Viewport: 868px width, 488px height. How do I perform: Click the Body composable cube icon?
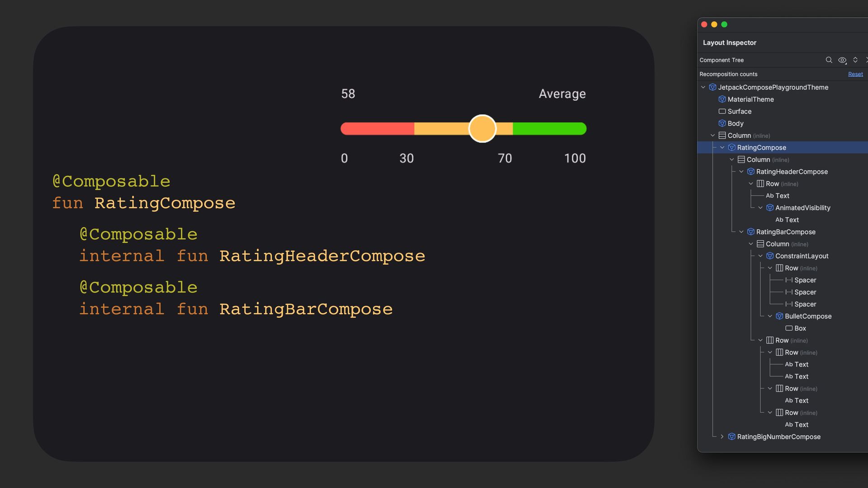coord(722,123)
